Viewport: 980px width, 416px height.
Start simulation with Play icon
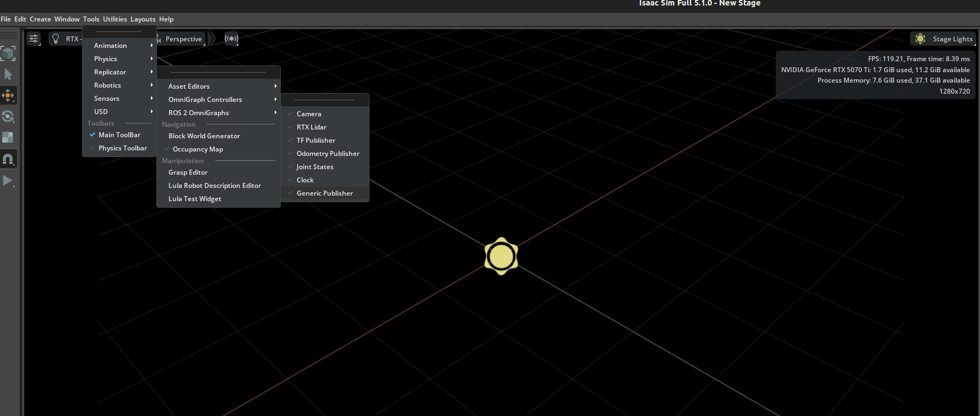pyautogui.click(x=8, y=180)
